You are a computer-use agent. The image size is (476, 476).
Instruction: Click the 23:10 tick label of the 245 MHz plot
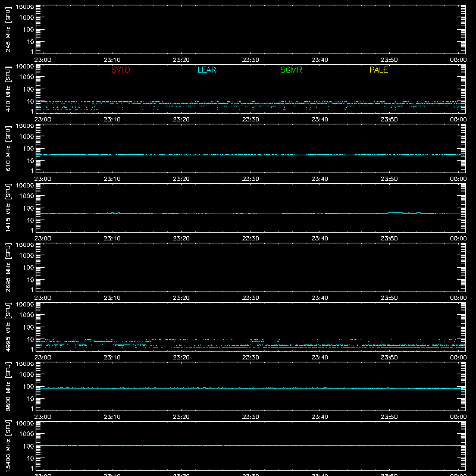tap(112, 60)
